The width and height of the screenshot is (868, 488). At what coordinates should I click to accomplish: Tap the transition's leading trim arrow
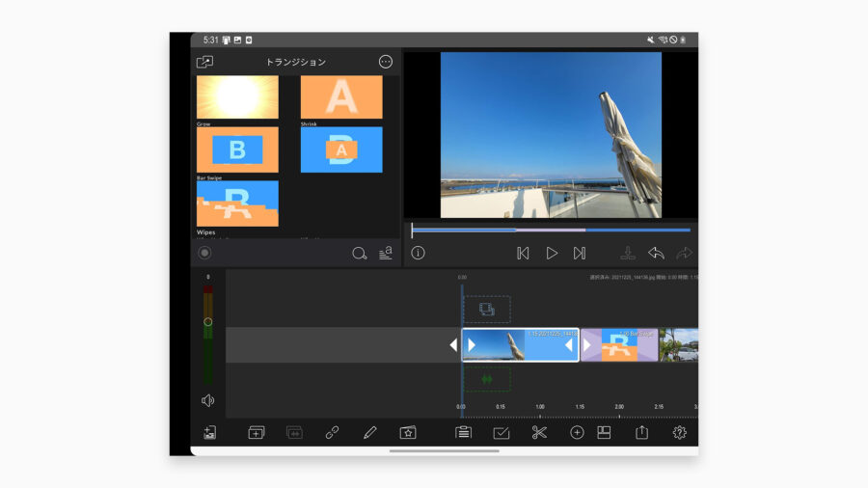pos(587,344)
